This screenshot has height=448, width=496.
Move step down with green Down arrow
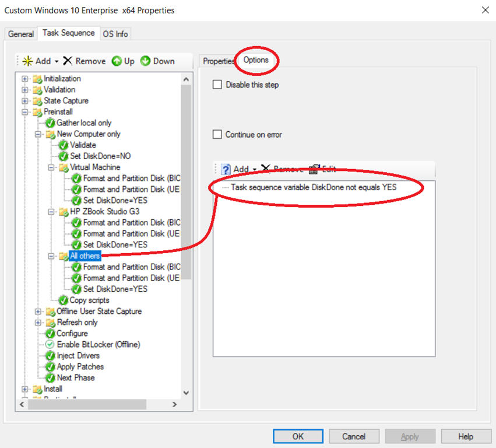click(x=145, y=61)
